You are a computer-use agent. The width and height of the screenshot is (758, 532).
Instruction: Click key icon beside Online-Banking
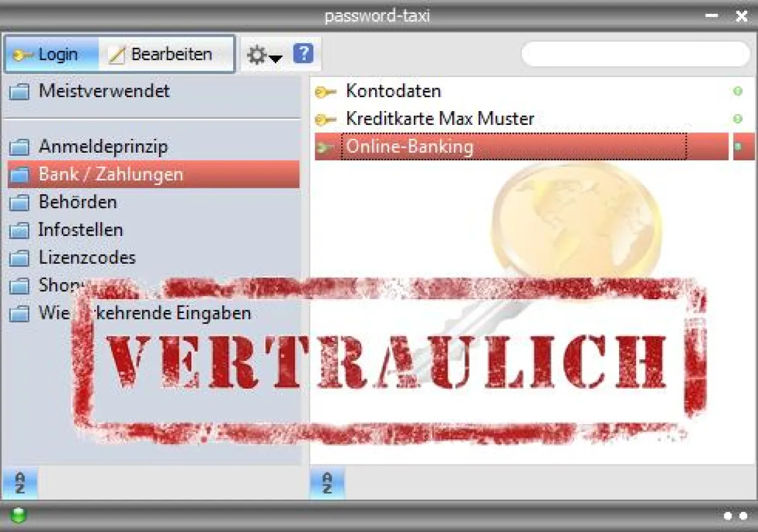coord(325,148)
